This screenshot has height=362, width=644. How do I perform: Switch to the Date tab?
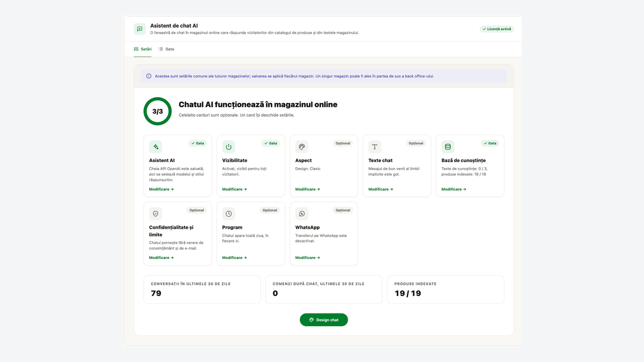[166, 49]
